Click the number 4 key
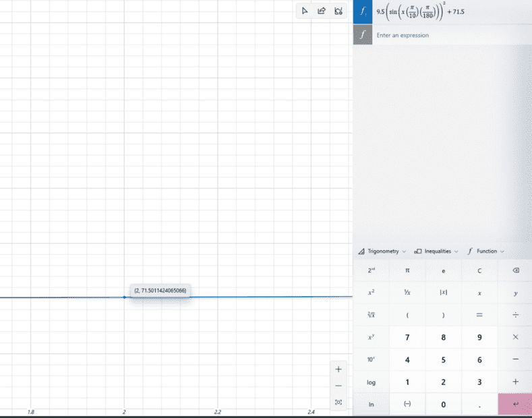Image resolution: width=532 pixels, height=418 pixels. click(407, 359)
